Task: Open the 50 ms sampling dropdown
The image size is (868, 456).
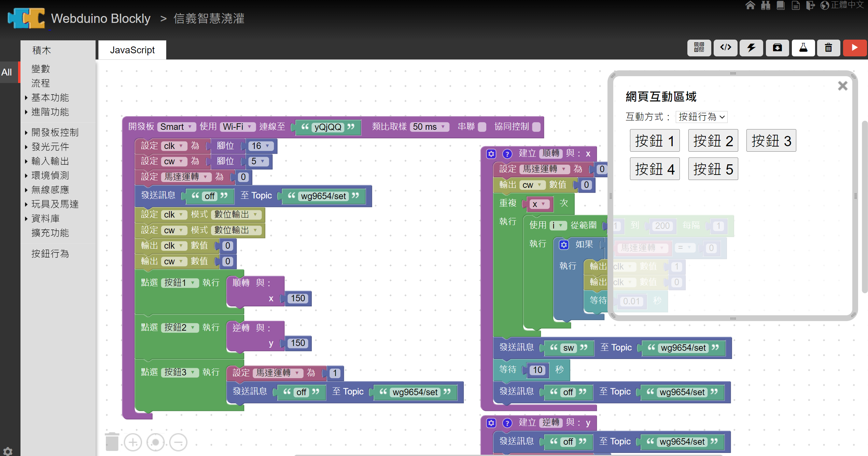Action: (429, 127)
